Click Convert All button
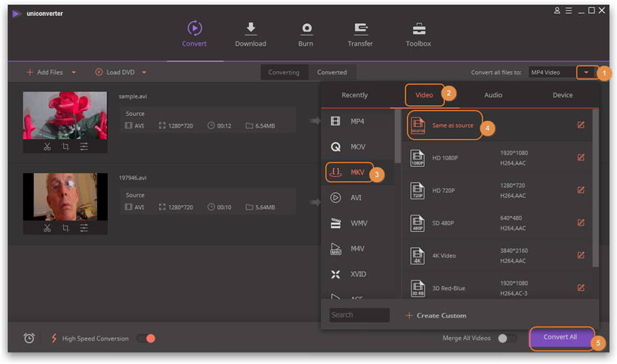 [x=560, y=337]
